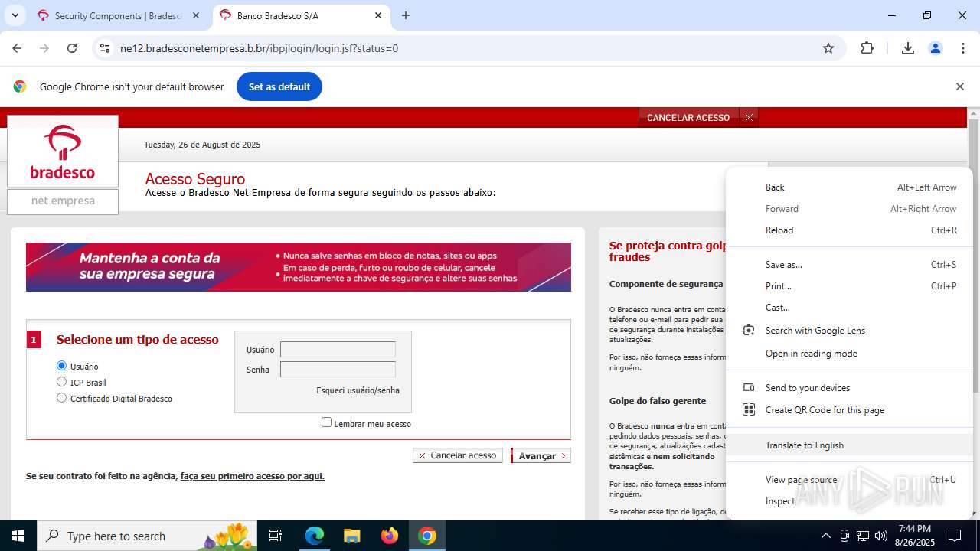Click the Mantenha a conta segura banner

pos(299,267)
